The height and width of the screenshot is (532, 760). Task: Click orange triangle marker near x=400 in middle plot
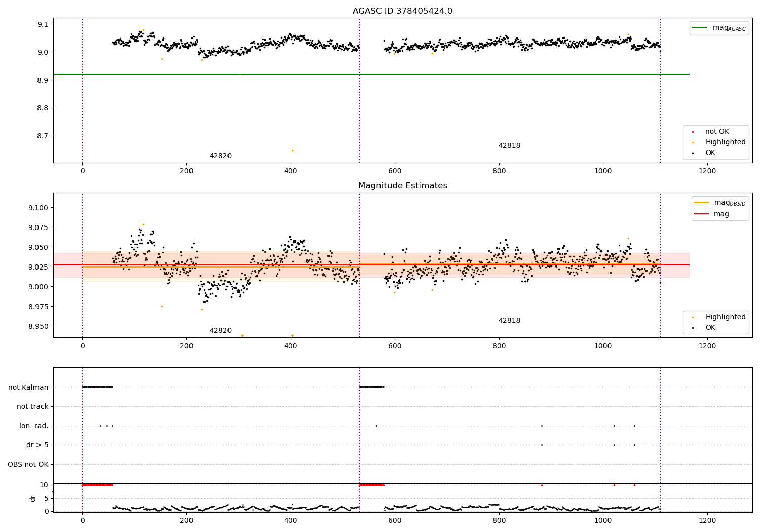pos(292,336)
